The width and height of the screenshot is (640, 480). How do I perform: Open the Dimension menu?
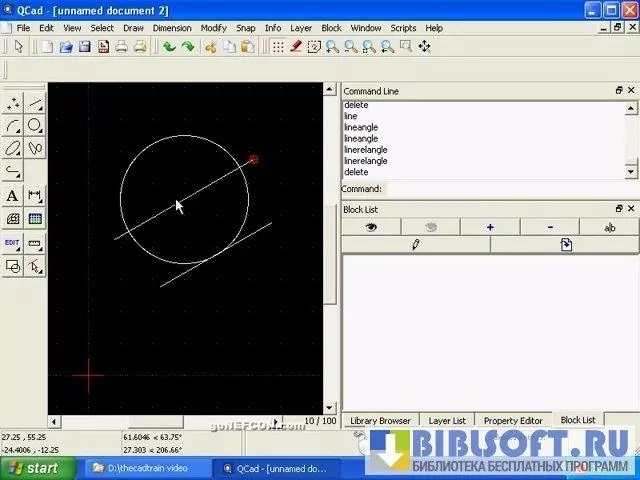[x=172, y=28]
